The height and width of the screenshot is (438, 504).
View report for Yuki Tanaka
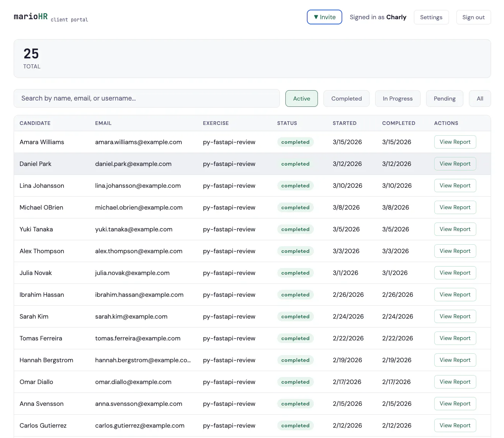(x=455, y=229)
